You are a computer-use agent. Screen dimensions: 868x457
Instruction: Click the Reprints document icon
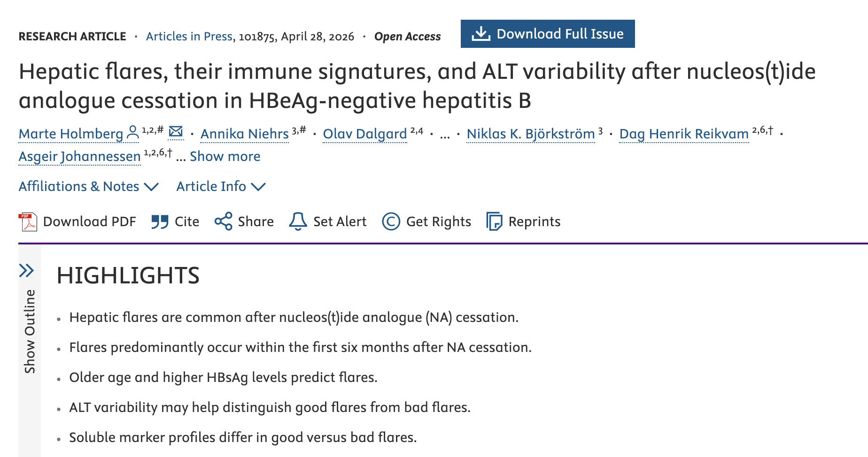coord(494,221)
